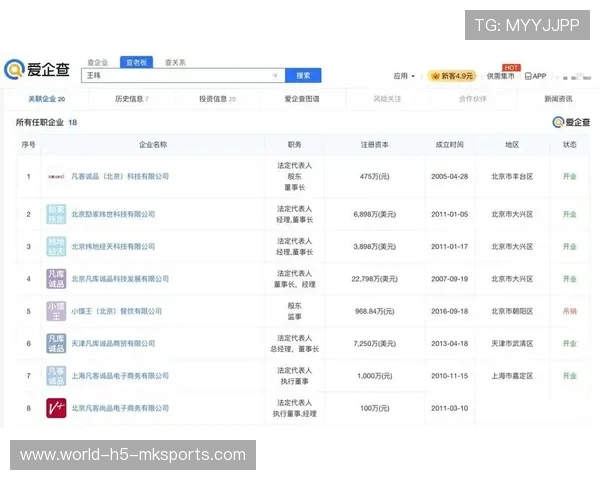This screenshot has height=480, width=600.
Task: Open the 历史信息 tab
Action: tap(132, 99)
